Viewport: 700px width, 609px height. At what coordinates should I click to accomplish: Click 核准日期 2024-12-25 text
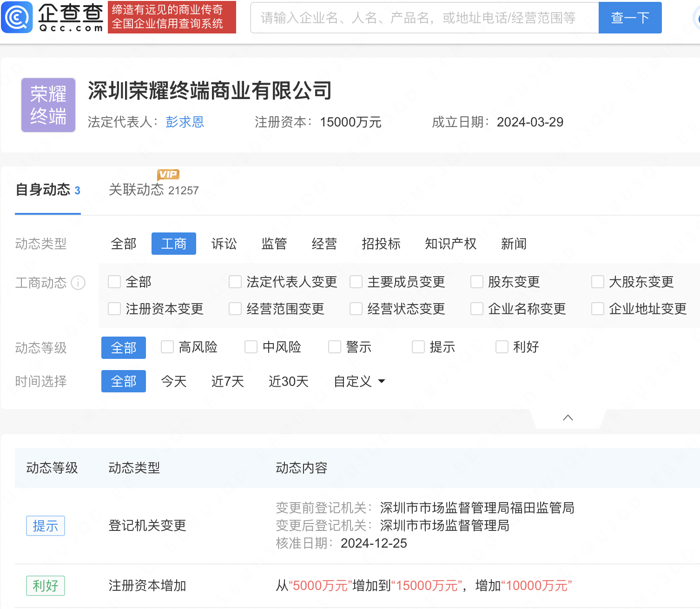coord(342,543)
